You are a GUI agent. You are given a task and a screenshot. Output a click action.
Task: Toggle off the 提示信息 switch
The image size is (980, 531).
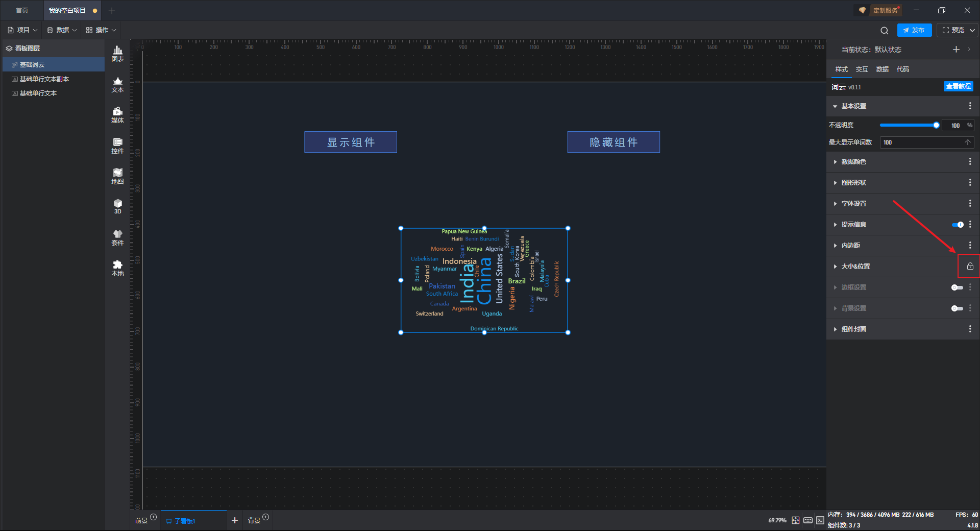pos(958,225)
